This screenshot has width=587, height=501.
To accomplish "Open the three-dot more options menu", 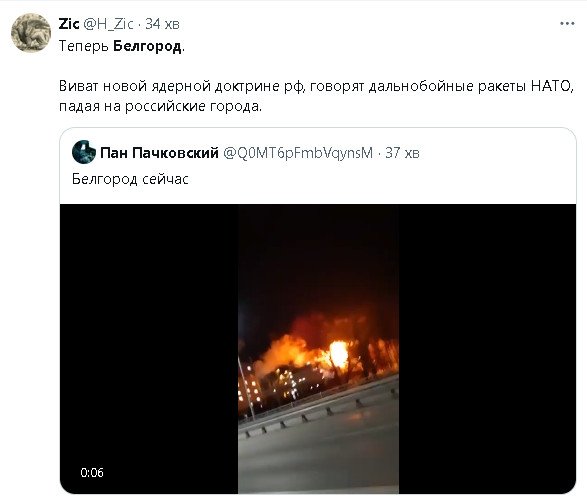I will [567, 24].
